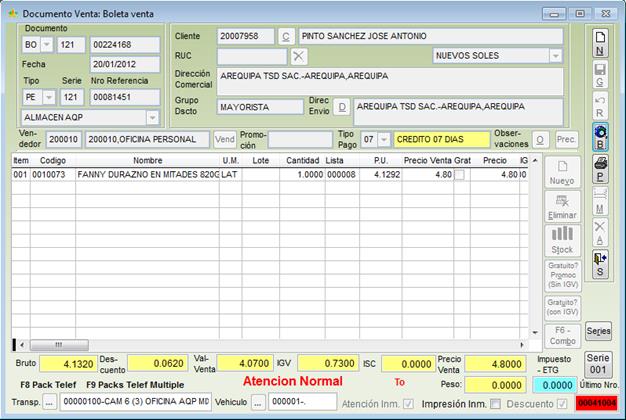Click the Vend button
Viewport: 626px width, 420px height.
[x=225, y=139]
